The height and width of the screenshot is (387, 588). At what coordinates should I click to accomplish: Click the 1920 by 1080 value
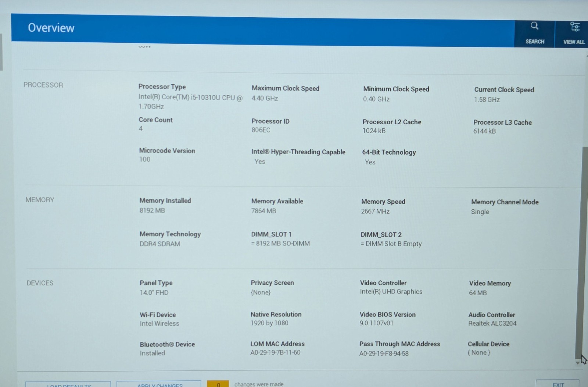(269, 323)
